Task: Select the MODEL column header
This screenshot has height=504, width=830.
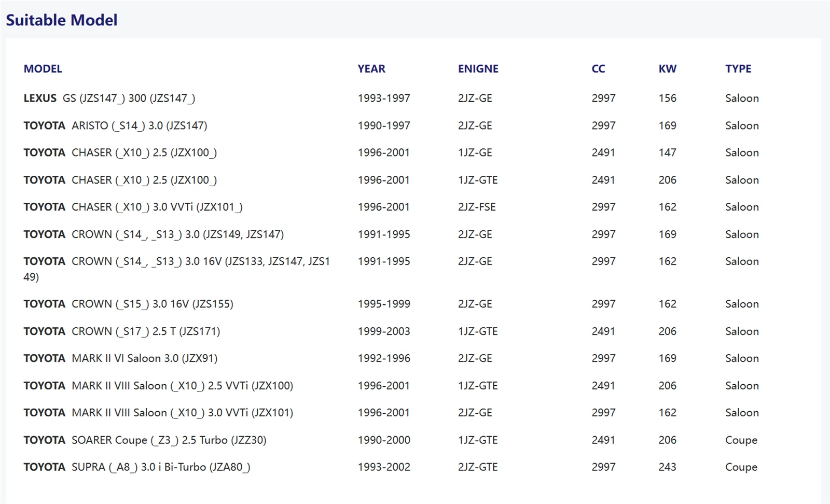Action: click(43, 68)
